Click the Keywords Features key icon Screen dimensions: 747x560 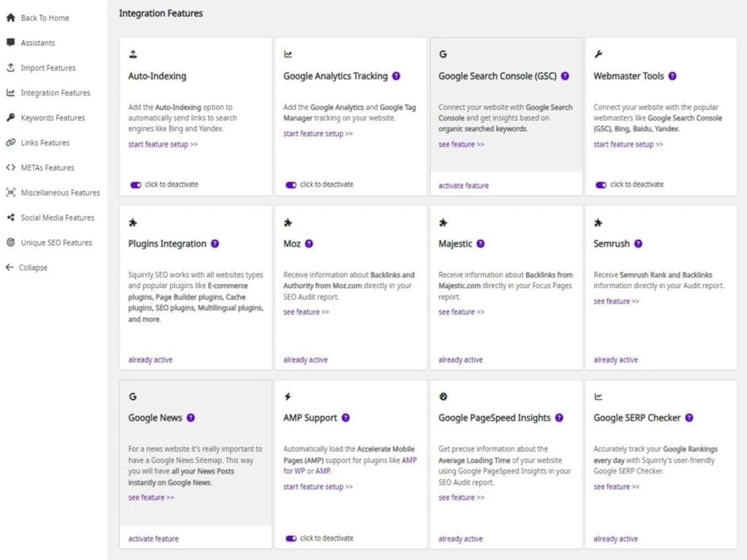pos(10,117)
